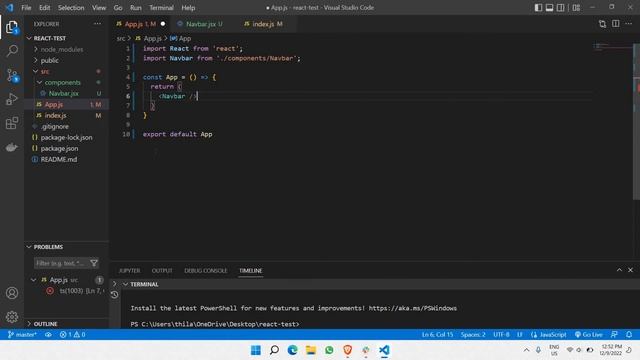
Task: Open File Explorer from the taskbar
Action: [x=311, y=350]
